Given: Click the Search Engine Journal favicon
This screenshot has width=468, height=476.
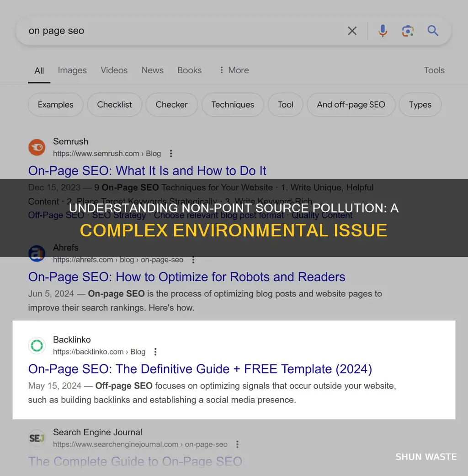Looking at the screenshot, I should point(37,438).
